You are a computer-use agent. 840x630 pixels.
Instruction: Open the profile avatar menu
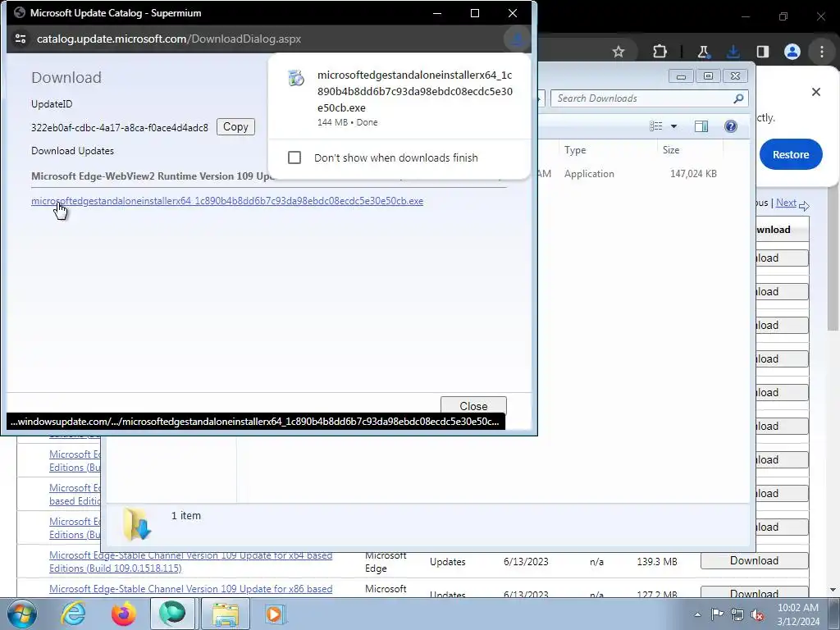[x=792, y=52]
